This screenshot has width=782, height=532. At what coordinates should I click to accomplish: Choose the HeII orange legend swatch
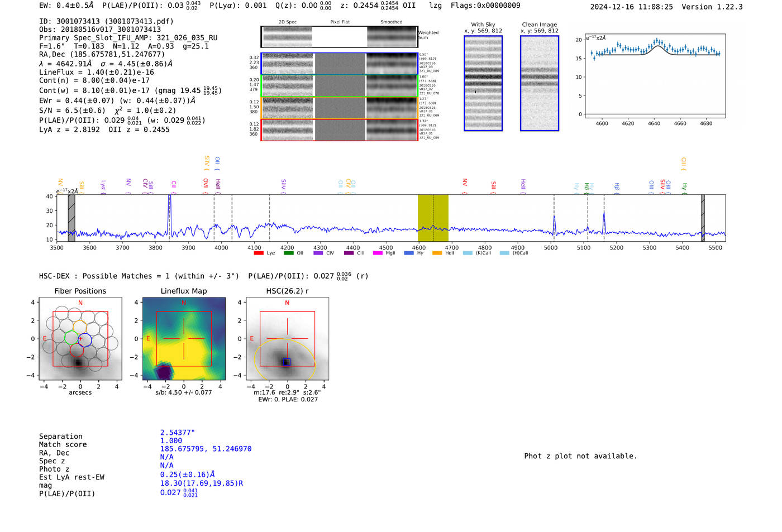tap(437, 253)
